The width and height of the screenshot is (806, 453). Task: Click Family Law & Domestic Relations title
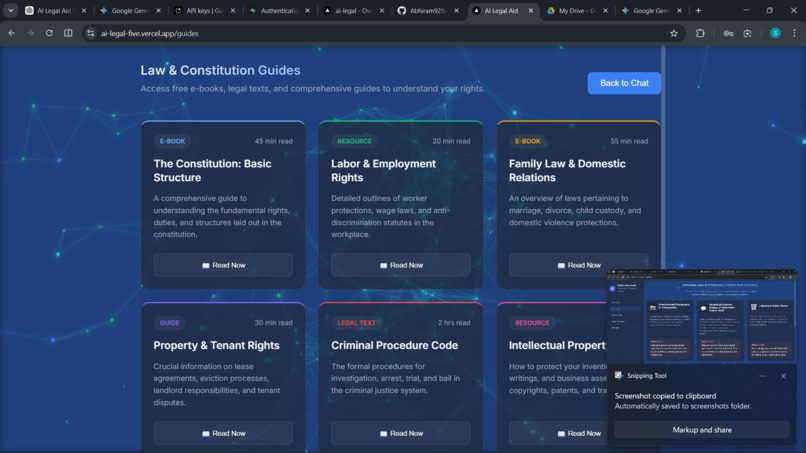point(567,170)
